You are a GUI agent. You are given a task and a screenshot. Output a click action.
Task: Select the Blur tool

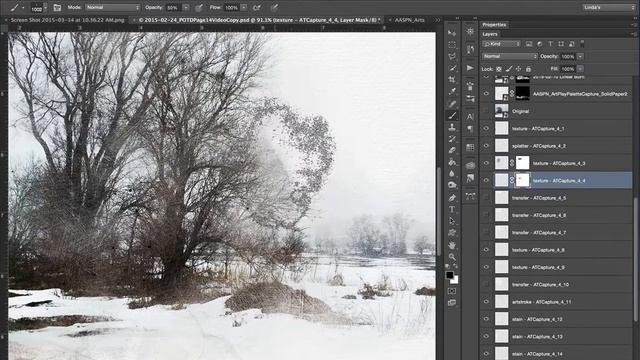pos(452,174)
